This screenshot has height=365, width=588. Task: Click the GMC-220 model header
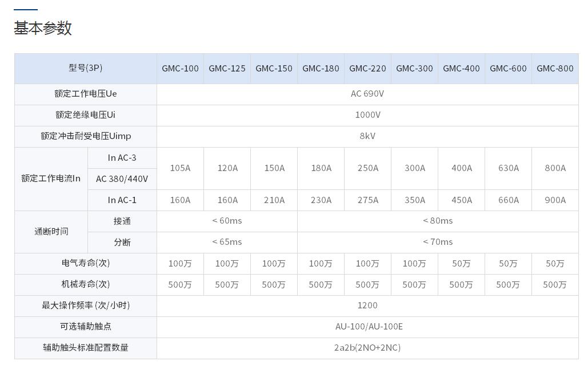point(367,69)
